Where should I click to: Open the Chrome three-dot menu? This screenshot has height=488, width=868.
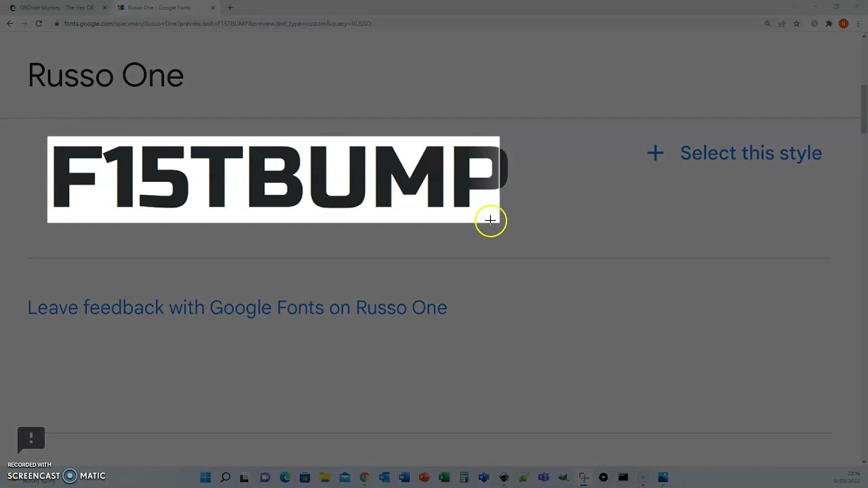pos(858,24)
